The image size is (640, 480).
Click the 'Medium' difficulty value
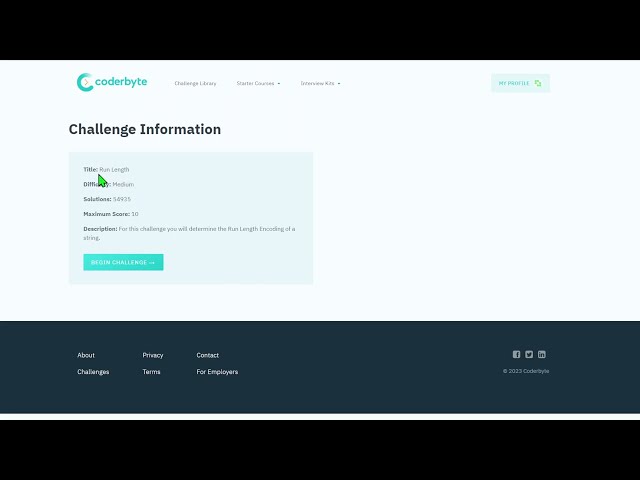[123, 184]
